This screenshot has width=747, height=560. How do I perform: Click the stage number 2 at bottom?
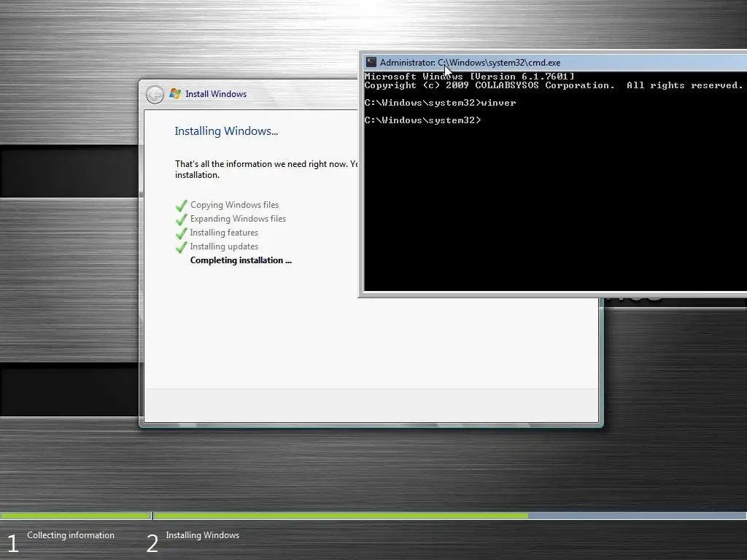click(152, 544)
